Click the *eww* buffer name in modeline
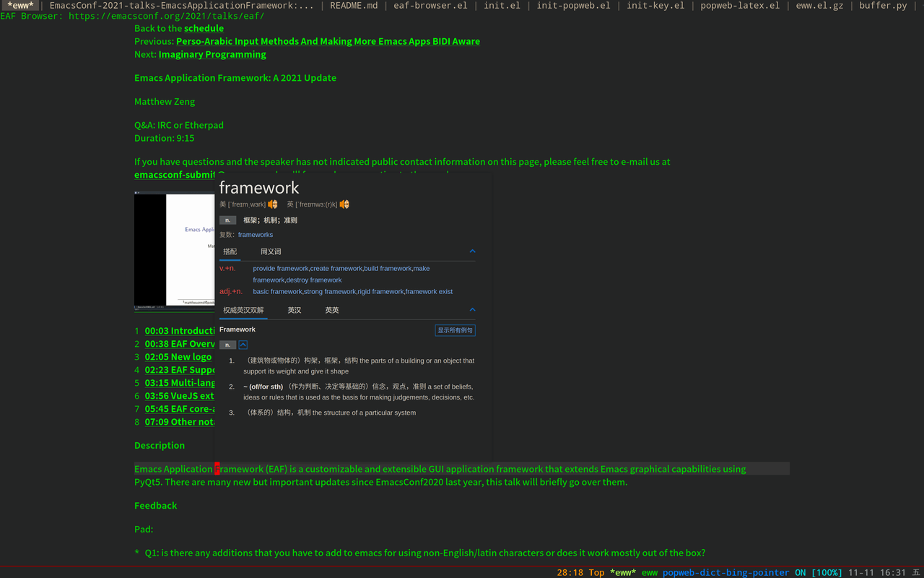This screenshot has width=924, height=578. pyautogui.click(x=623, y=572)
